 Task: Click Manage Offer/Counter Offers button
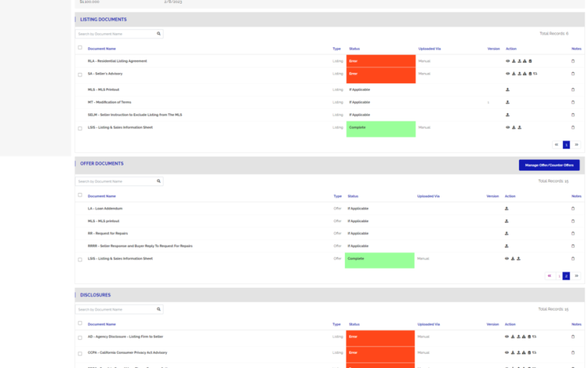point(549,166)
